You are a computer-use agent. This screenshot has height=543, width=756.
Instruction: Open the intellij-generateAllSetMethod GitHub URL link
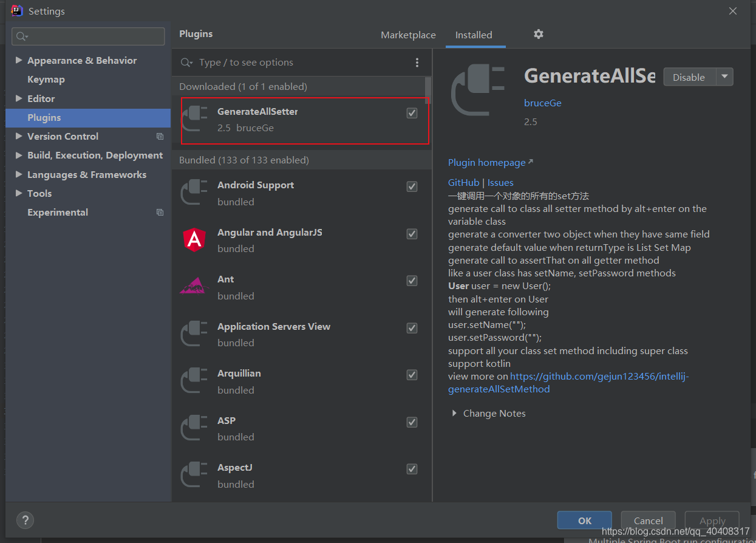569,383
